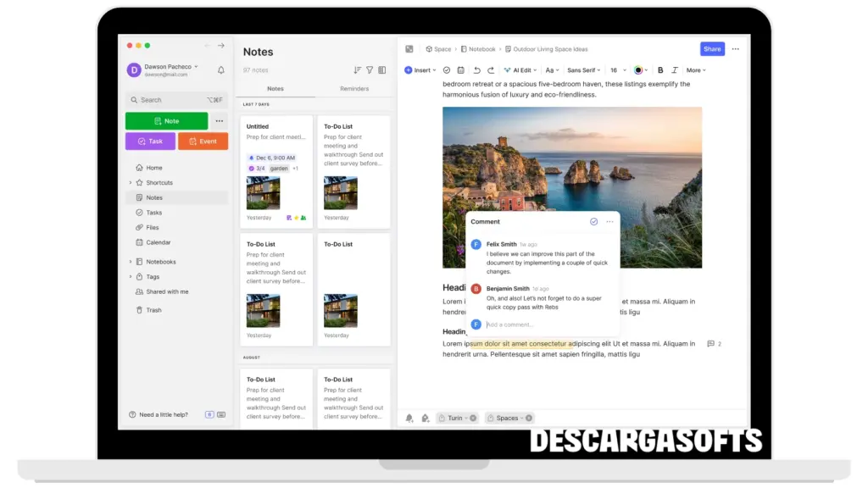Toggle bold formatting
Image resolution: width=868 pixels, height=488 pixels.
[660, 70]
